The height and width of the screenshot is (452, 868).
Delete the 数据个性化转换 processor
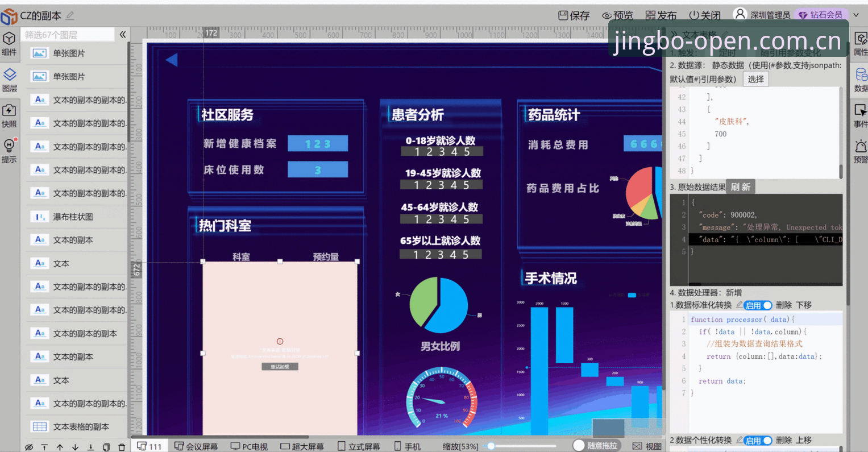click(784, 440)
